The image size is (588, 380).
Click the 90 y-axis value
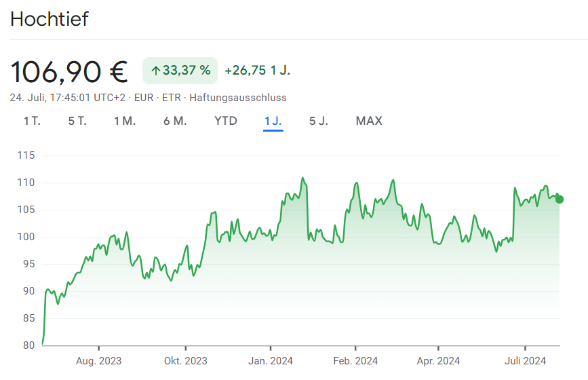29,291
